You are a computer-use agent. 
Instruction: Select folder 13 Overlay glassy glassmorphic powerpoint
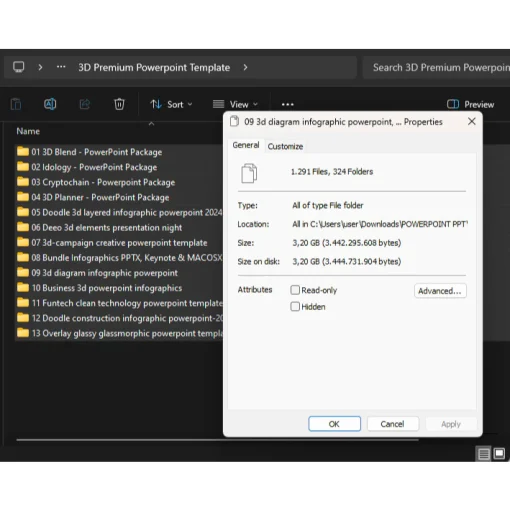(x=119, y=333)
